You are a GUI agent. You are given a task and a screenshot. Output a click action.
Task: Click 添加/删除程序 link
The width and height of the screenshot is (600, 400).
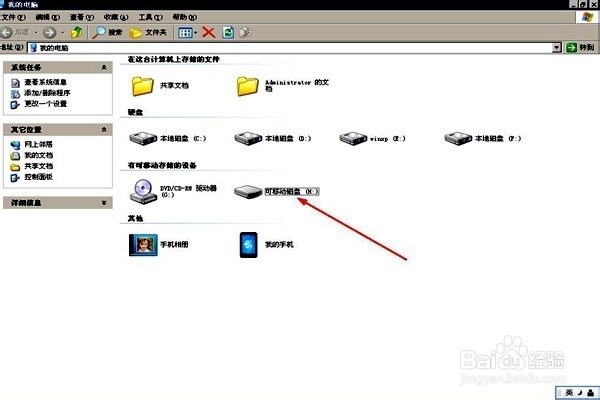tap(47, 93)
